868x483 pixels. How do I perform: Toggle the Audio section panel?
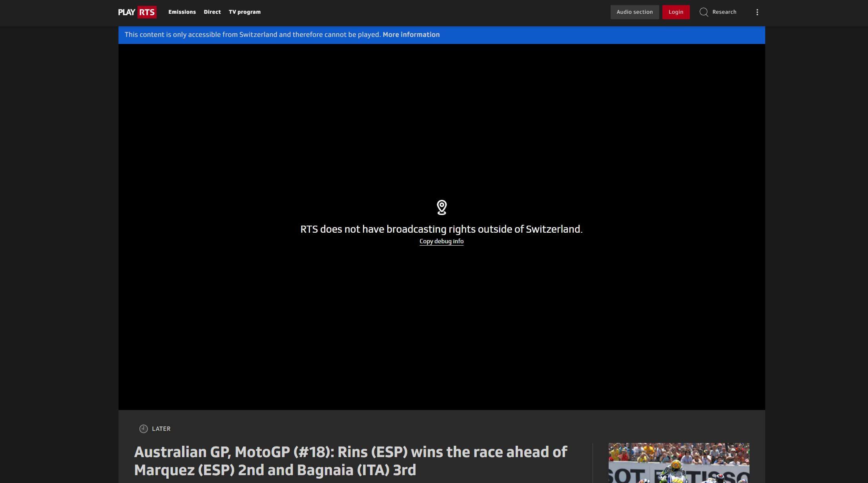click(x=635, y=12)
